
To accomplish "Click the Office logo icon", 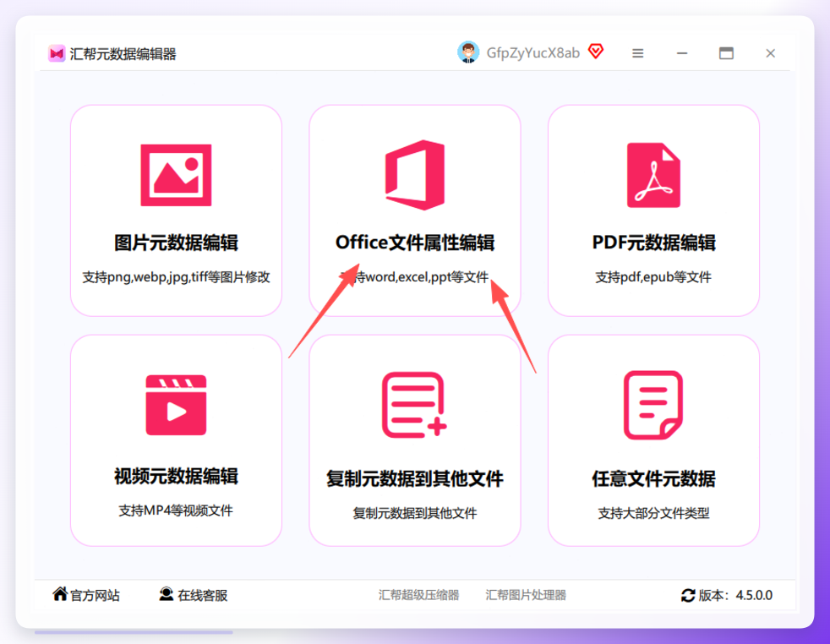I will pos(415,175).
